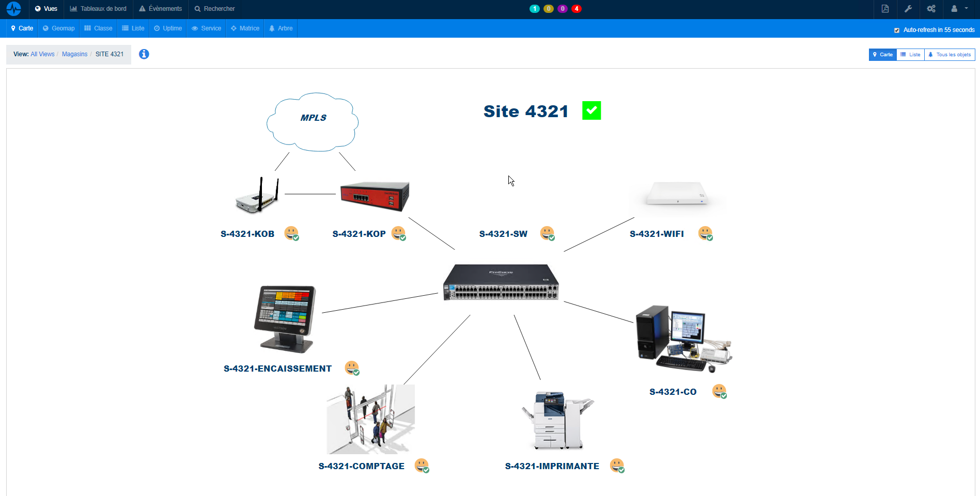Click the smiley status icon of S-4321-WIFI

point(705,233)
